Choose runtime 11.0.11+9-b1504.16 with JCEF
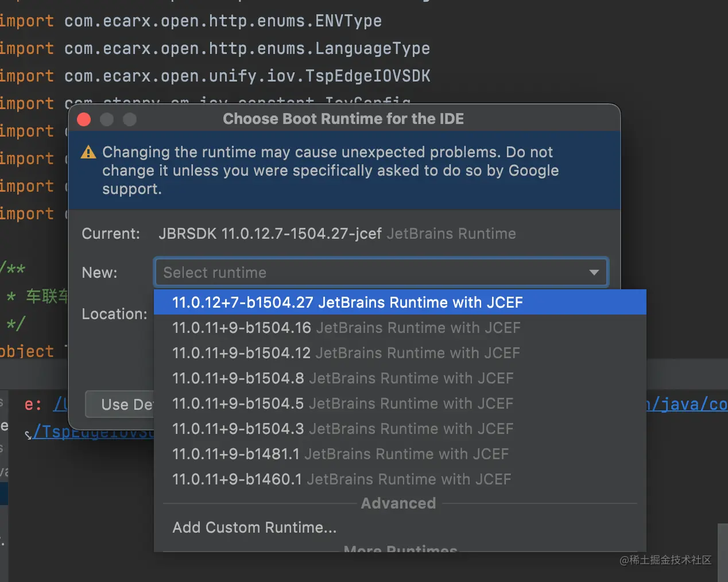728x582 pixels. 346,328
